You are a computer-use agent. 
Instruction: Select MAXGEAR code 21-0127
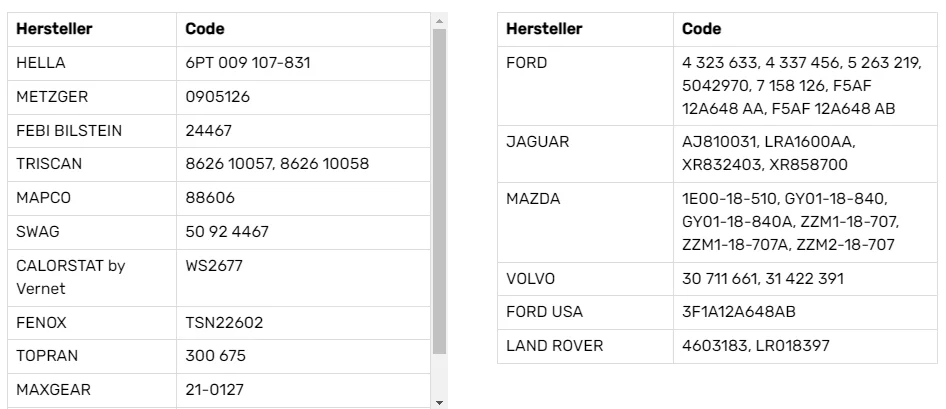(214, 390)
